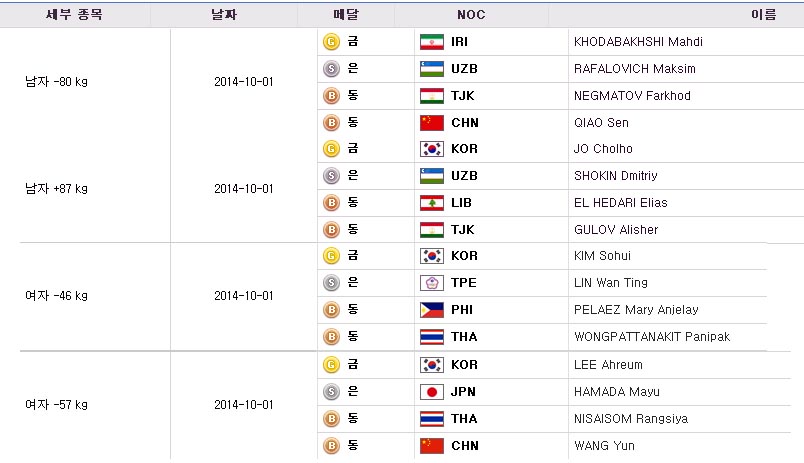Click silver medal icon for SHOKIN Dmitriy
The width and height of the screenshot is (804, 463).
331,176
